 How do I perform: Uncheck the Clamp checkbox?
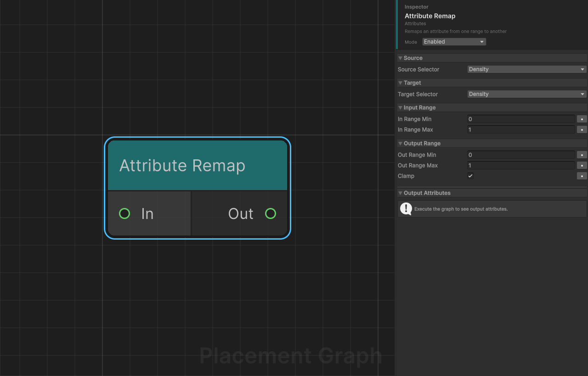click(470, 176)
